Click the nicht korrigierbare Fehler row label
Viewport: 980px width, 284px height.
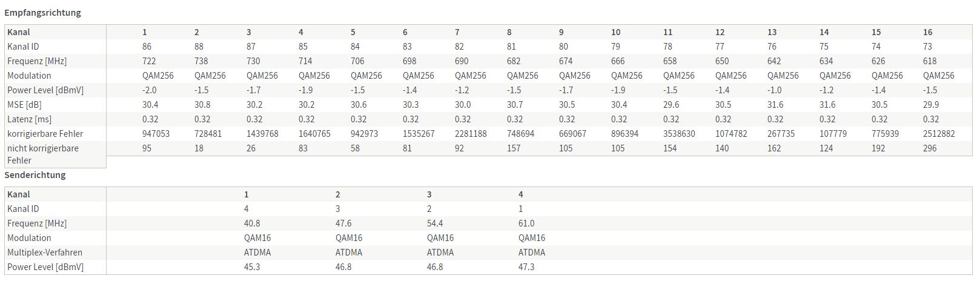[x=43, y=154]
